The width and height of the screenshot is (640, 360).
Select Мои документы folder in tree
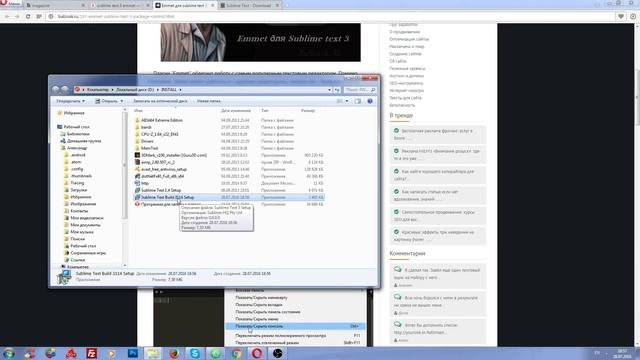(85, 225)
